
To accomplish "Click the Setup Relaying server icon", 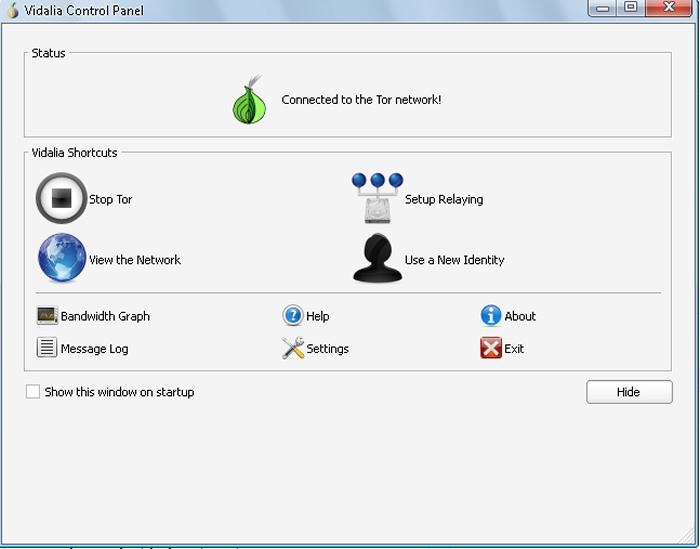I will point(378,198).
